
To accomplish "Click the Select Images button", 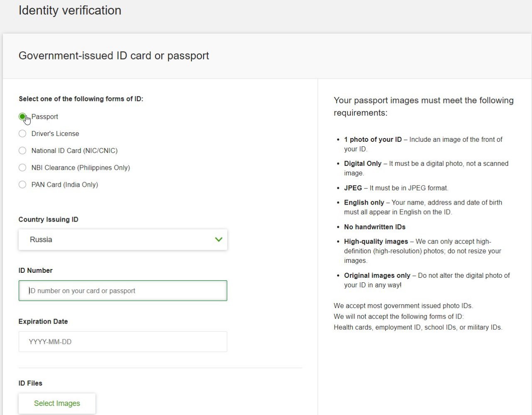I will click(x=57, y=403).
